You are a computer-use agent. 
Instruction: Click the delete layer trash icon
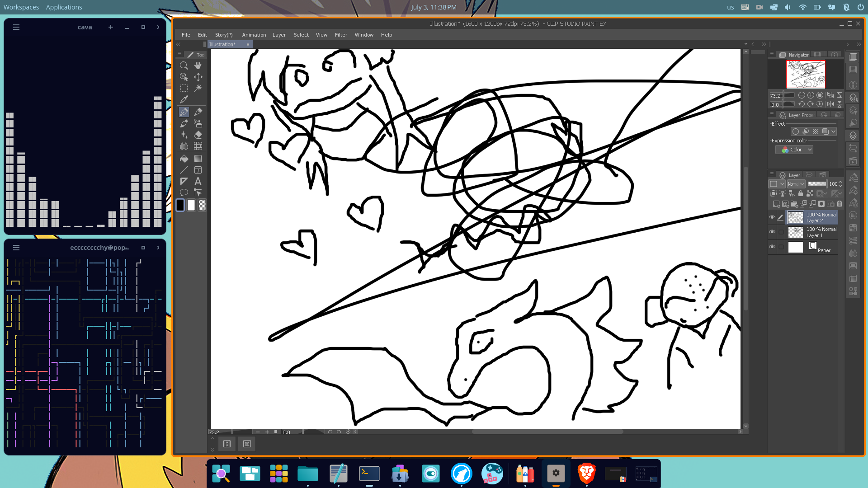840,204
